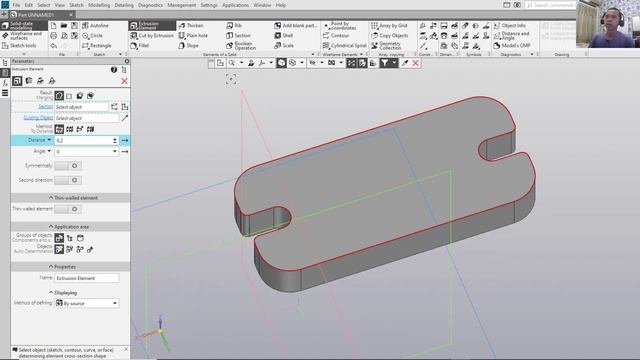Select the Contour tool
640x360 pixels.
336,36
